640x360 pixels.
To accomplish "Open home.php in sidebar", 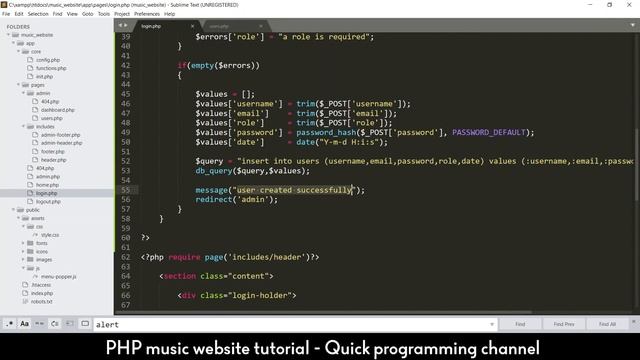I will (x=47, y=185).
